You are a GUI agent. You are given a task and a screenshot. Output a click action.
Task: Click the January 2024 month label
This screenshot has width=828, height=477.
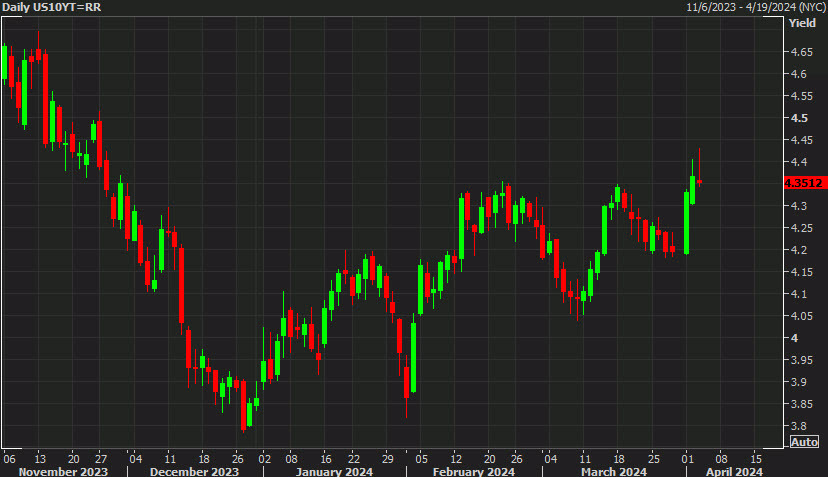(x=334, y=472)
